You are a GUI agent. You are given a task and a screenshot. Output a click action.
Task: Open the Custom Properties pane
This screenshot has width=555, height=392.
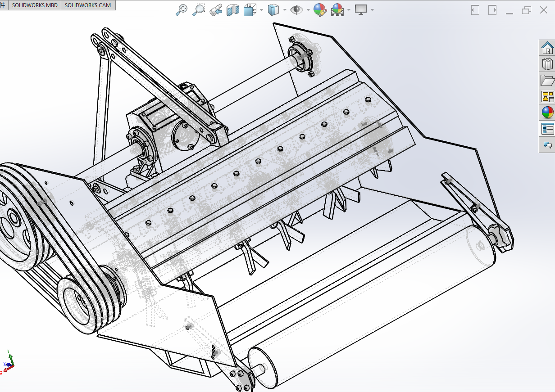tap(547, 129)
